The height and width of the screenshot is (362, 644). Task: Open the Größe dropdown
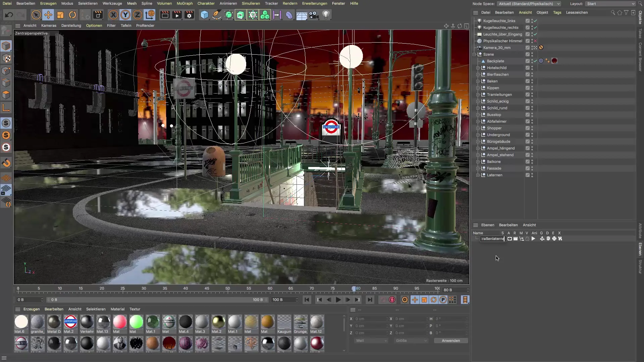click(x=411, y=341)
